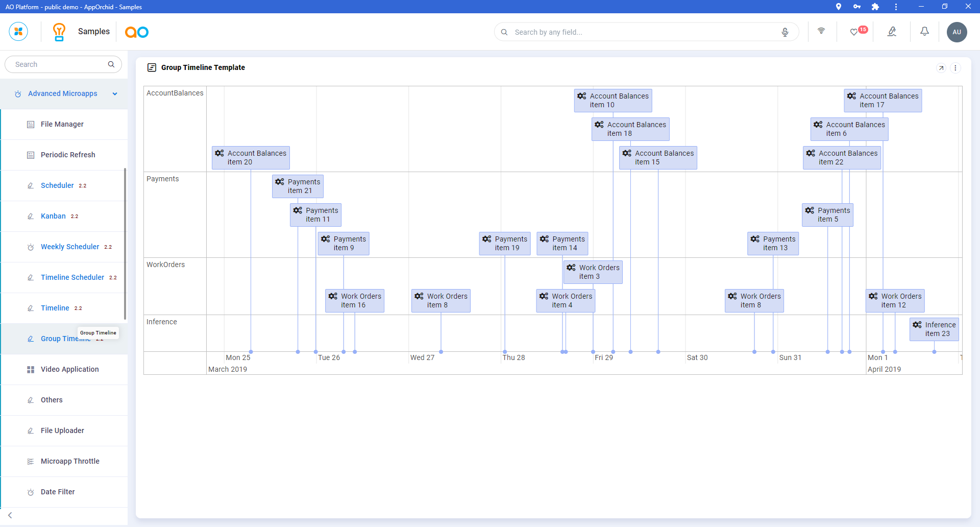
Task: Open the panel's three-dot options menu
Action: coord(955,68)
